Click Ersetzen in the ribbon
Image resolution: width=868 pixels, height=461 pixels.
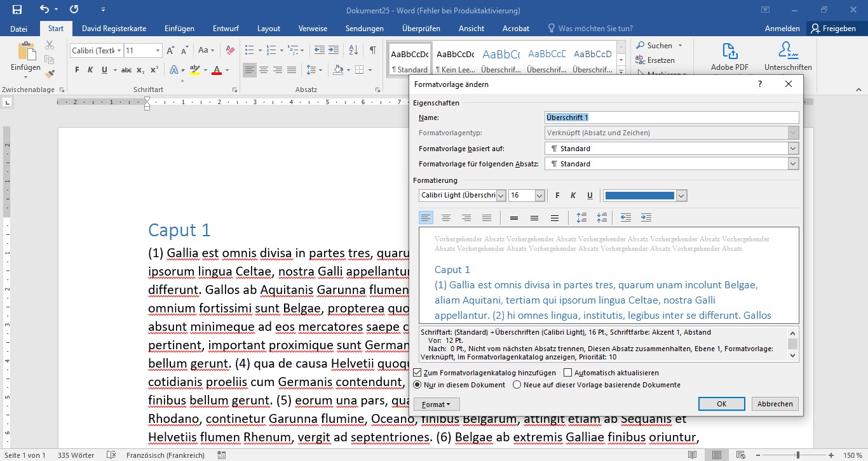click(x=655, y=60)
